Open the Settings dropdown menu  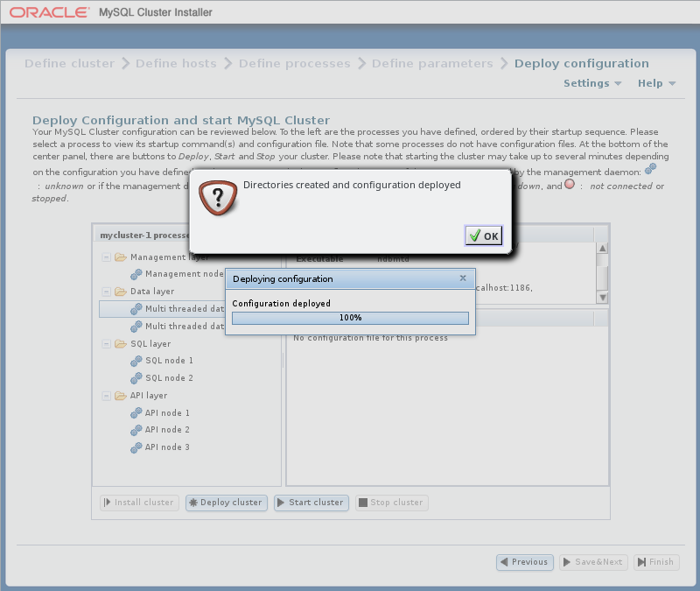pyautogui.click(x=592, y=83)
